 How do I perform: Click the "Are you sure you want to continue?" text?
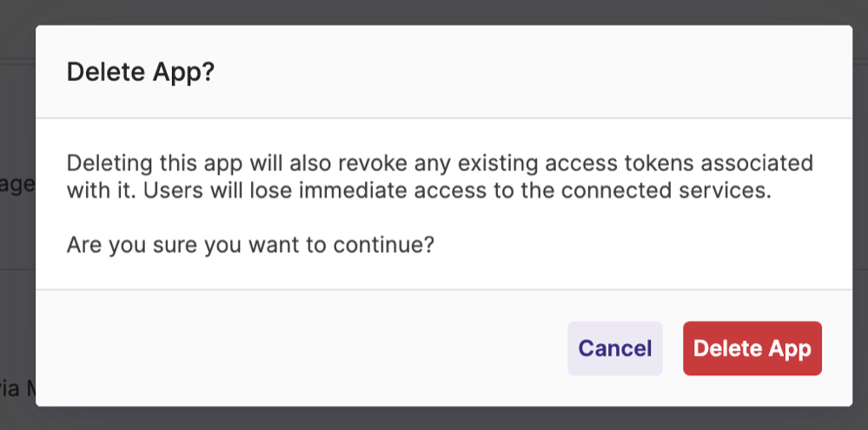250,246
